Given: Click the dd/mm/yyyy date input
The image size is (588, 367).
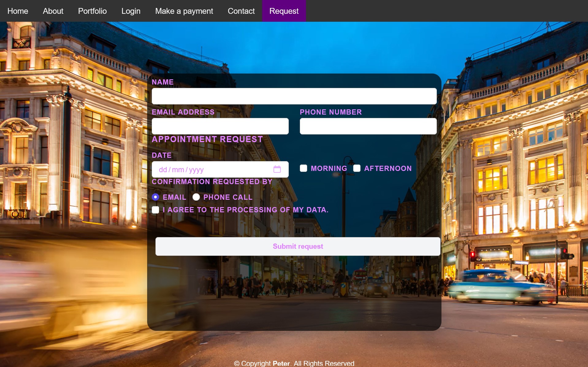Looking at the screenshot, I should pos(220,169).
